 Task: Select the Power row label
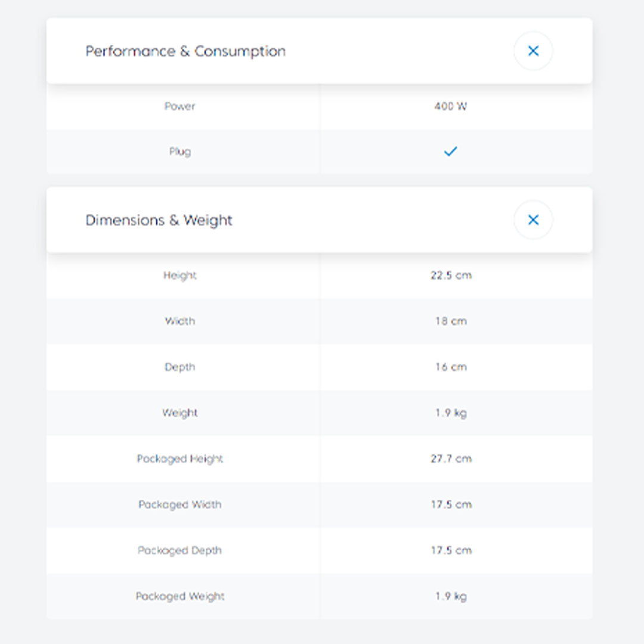pos(179,106)
